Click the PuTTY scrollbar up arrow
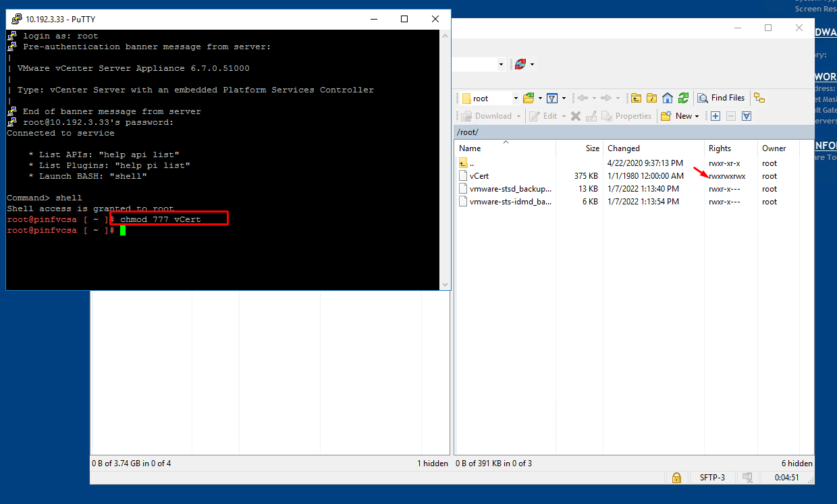The image size is (837, 504). 445,35
